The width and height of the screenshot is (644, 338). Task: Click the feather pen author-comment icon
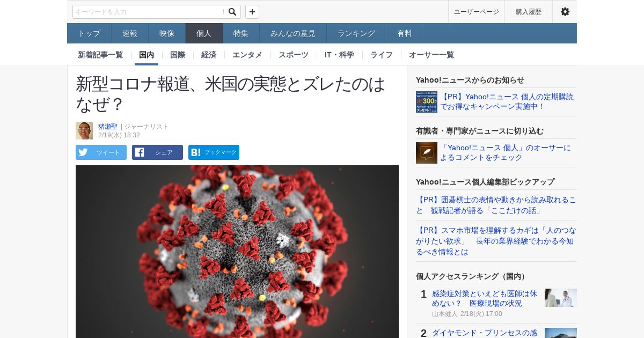point(427,153)
